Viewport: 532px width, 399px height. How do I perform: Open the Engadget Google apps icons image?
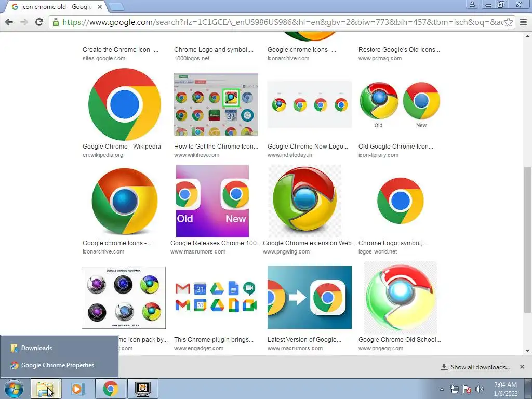click(x=216, y=297)
